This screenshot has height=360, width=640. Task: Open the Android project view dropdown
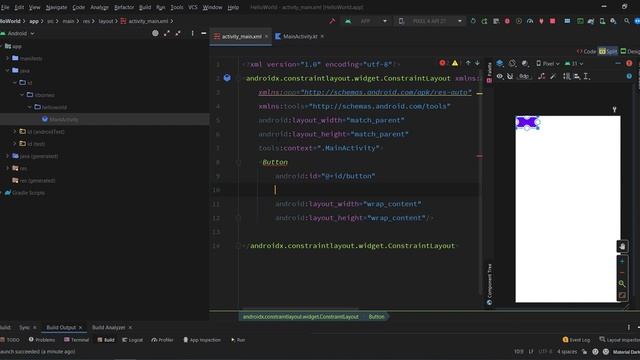[18, 33]
